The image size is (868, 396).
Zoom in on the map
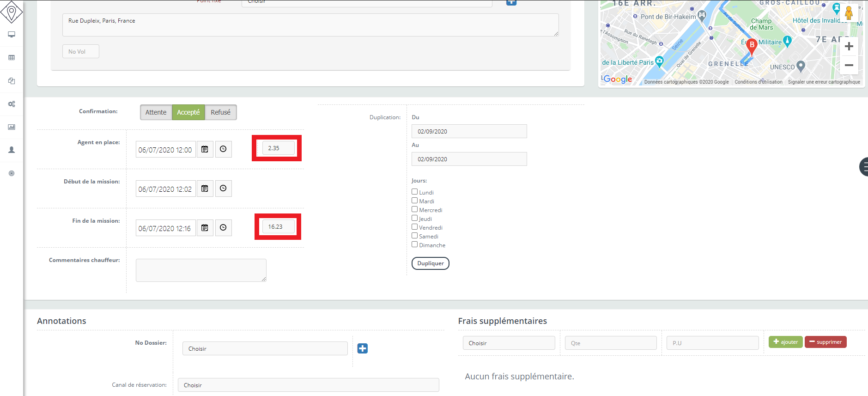click(x=849, y=47)
